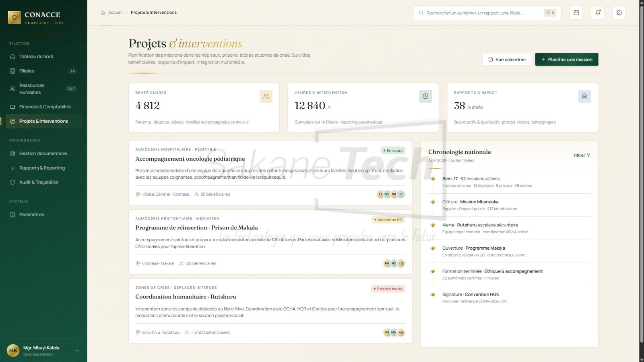
Task: Click the MK user avatar in sidebar
Action: (13, 350)
